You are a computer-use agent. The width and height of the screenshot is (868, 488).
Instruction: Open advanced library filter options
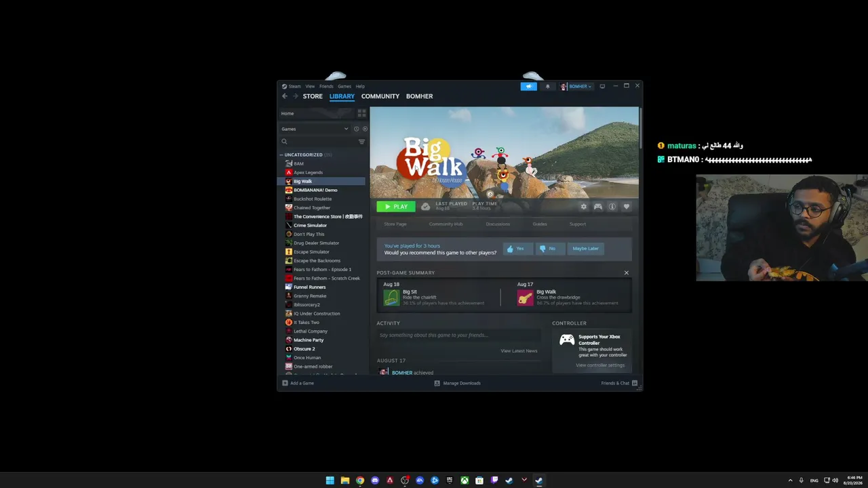pos(361,142)
